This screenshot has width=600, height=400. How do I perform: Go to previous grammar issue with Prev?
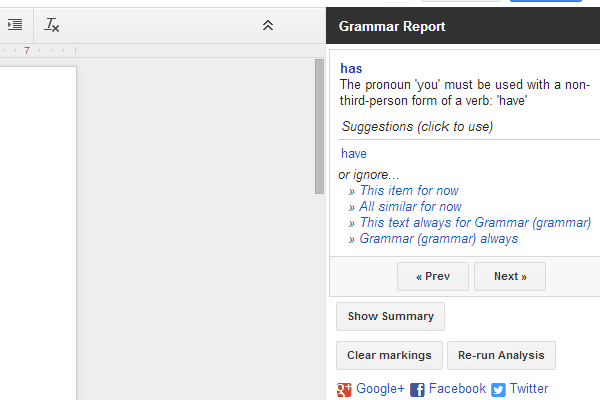433,276
